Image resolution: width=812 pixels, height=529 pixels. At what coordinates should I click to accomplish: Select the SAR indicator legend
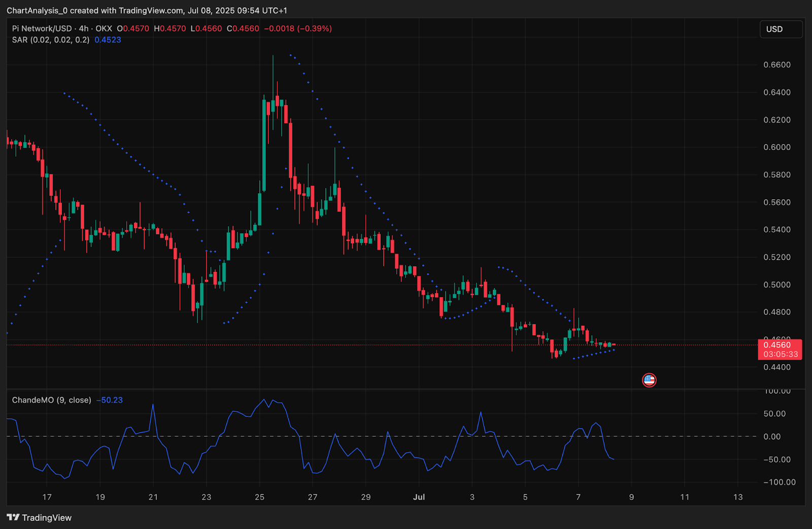pyautogui.click(x=51, y=40)
